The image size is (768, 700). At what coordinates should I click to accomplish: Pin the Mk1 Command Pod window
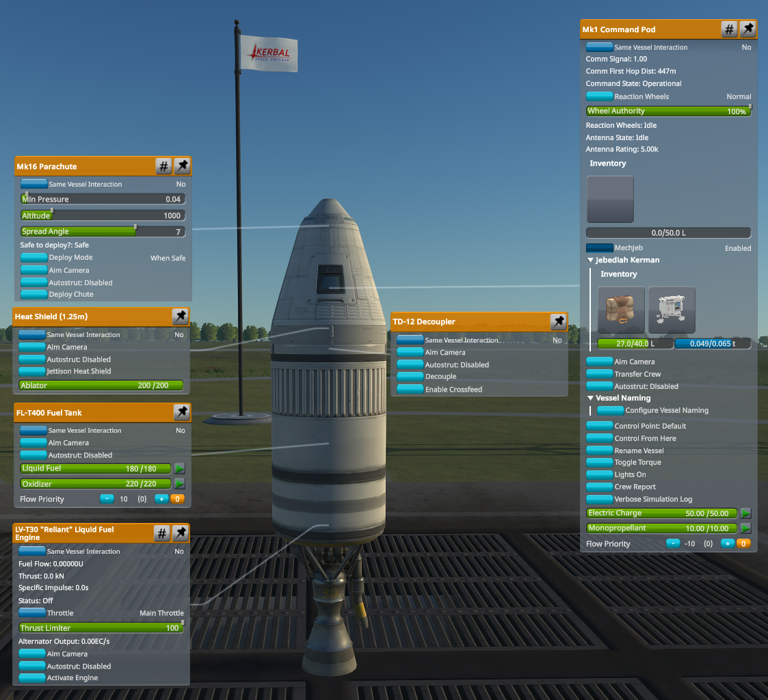click(x=748, y=29)
